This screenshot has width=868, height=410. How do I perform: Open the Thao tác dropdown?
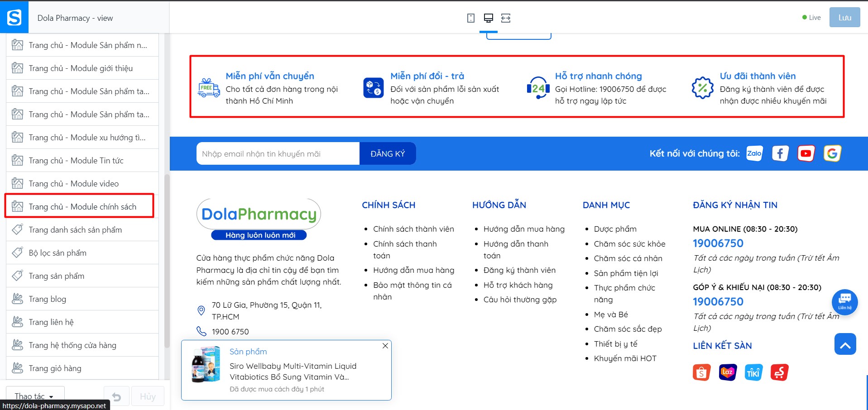(35, 396)
